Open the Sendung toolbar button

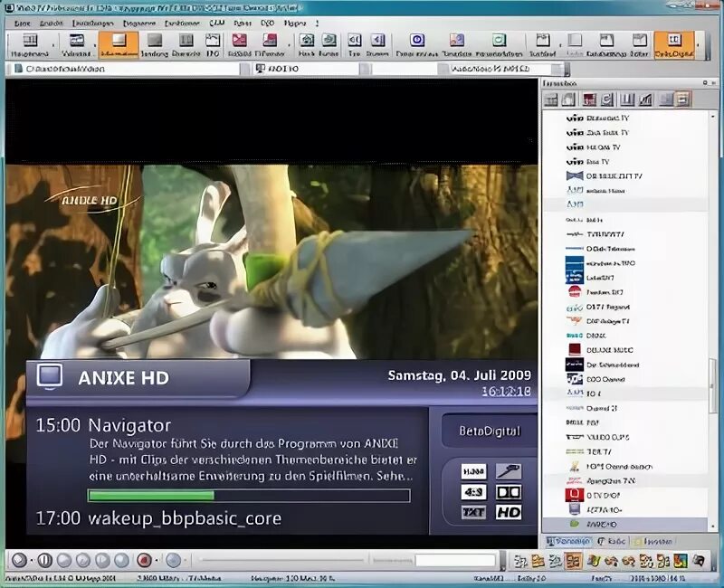[x=154, y=44]
